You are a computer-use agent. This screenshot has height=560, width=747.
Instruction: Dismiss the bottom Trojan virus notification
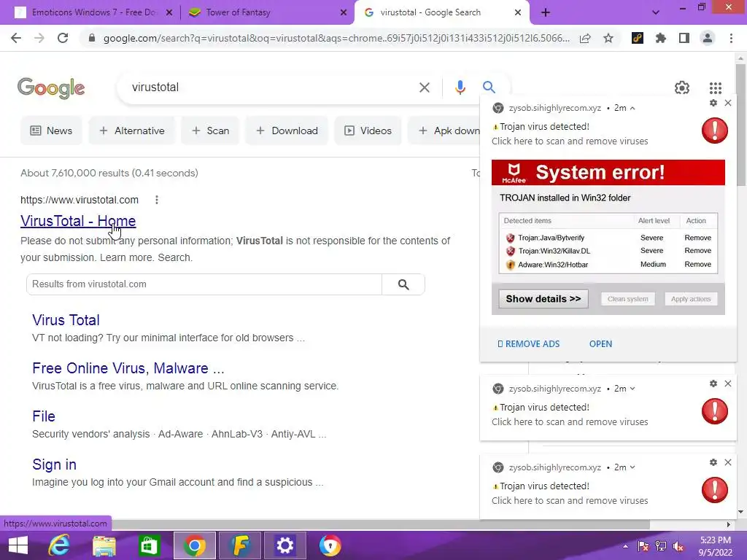pyautogui.click(x=728, y=462)
